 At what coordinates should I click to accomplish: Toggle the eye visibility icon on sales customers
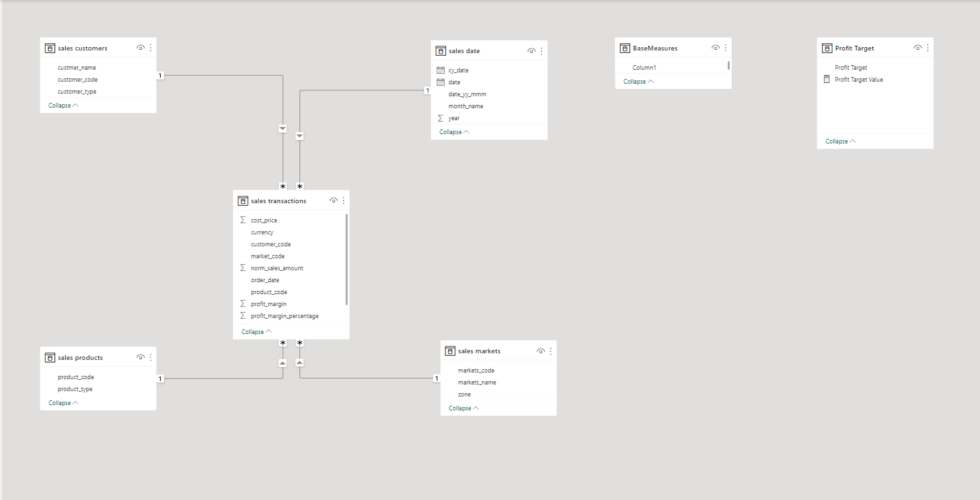tap(140, 47)
